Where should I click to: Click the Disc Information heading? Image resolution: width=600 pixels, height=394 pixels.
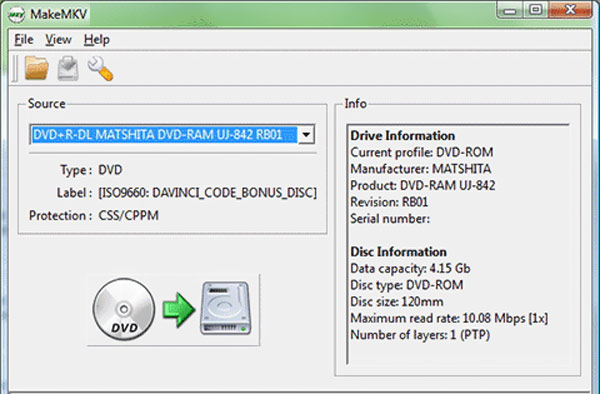coord(398,252)
